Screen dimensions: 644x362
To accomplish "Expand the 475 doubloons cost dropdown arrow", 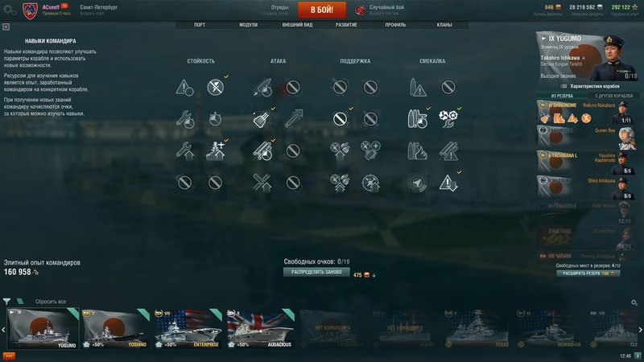I will (374, 275).
